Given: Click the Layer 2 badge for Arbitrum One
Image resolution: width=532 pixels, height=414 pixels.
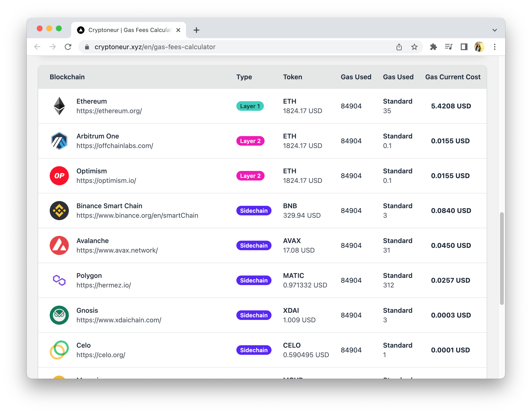Looking at the screenshot, I should click(x=250, y=141).
